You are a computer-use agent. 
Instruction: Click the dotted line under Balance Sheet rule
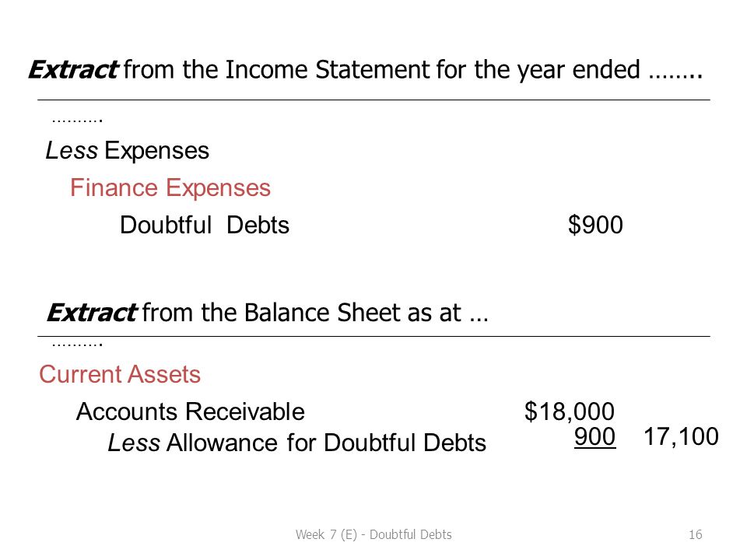(77, 344)
